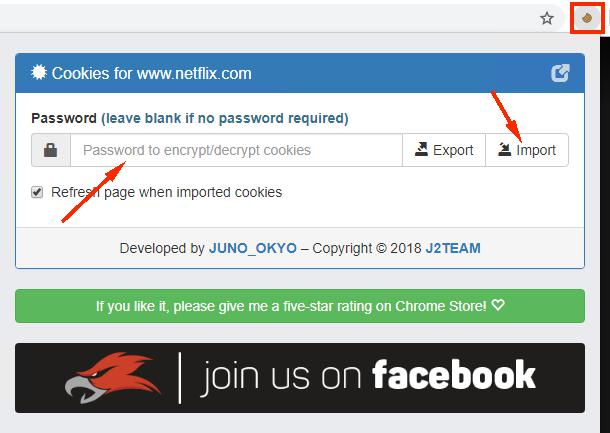Click the join us on facebook banner
Viewport: 610px width, 433px height.
(x=300, y=378)
